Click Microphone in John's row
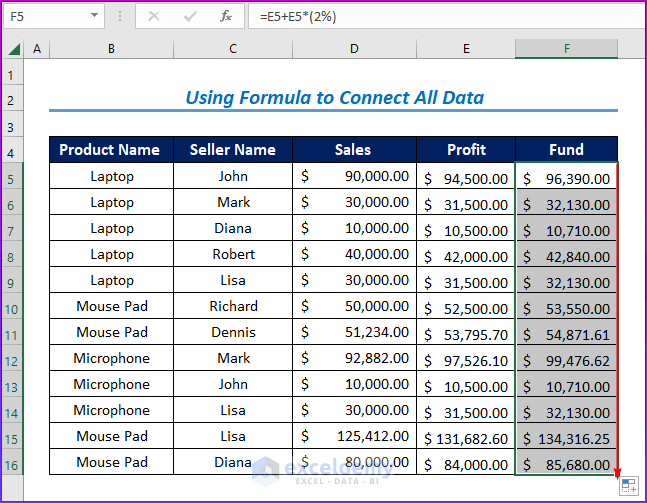The width and height of the screenshot is (647, 503). click(111, 384)
